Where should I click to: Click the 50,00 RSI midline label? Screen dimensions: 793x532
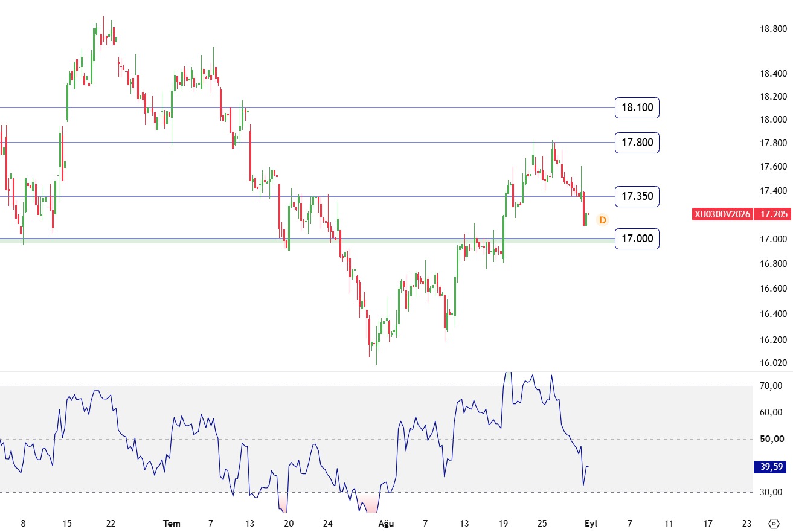(771, 439)
